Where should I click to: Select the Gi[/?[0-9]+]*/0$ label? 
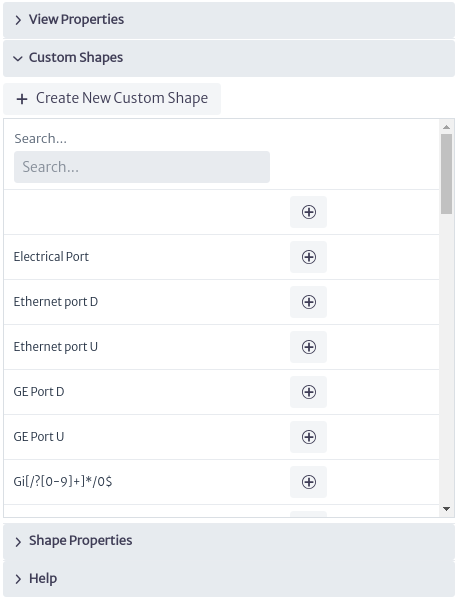coord(63,482)
